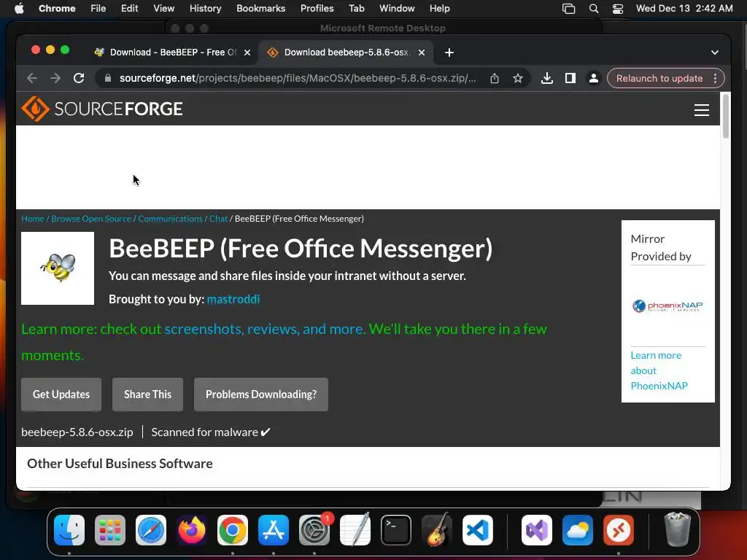The height and width of the screenshot is (560, 747).
Task: Open the SourceForge hamburger menu
Action: pos(701,110)
